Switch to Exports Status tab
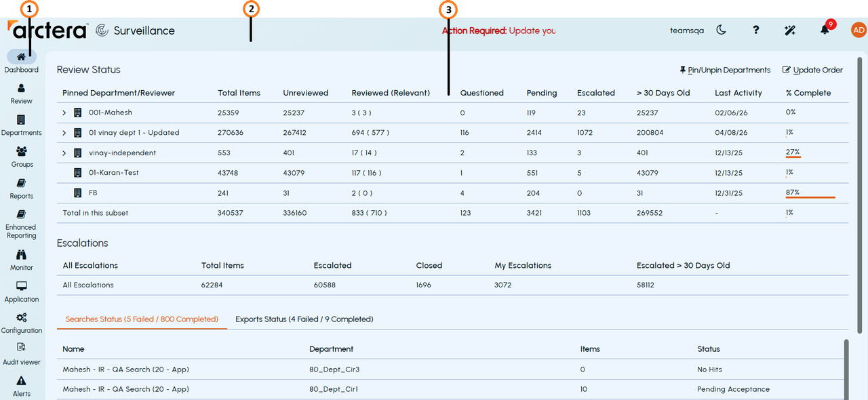868x400 pixels. tap(304, 319)
